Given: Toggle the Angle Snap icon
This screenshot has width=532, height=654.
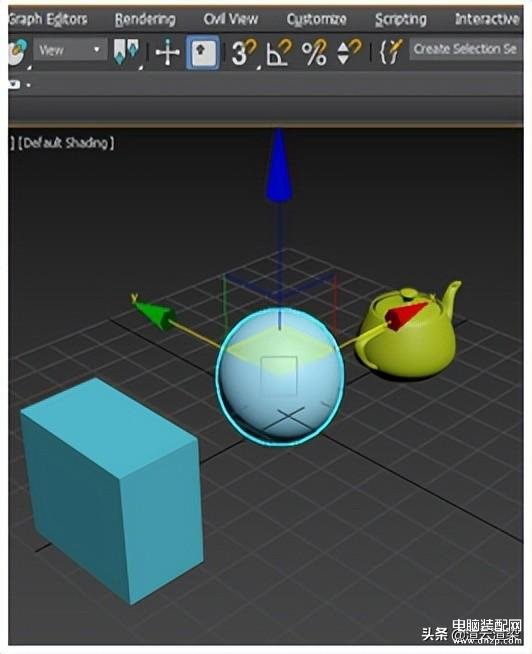Looking at the screenshot, I should pyautogui.click(x=279, y=52).
